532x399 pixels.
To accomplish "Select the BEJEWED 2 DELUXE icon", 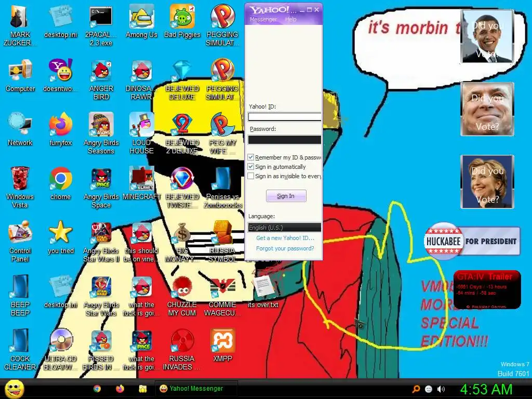I will click(182, 134).
